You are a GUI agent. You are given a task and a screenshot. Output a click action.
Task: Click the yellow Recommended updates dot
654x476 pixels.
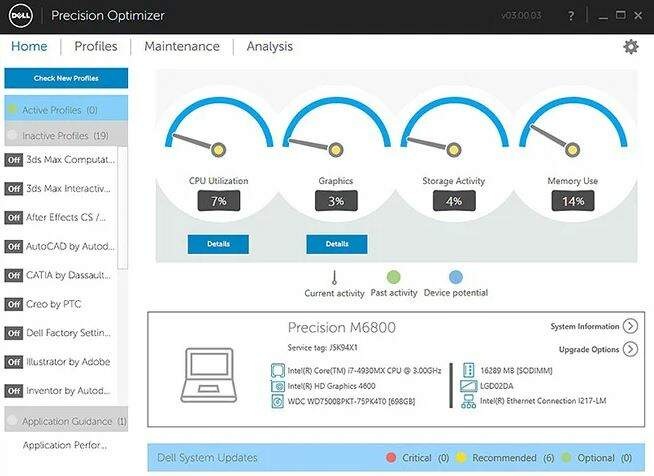[x=460, y=458]
